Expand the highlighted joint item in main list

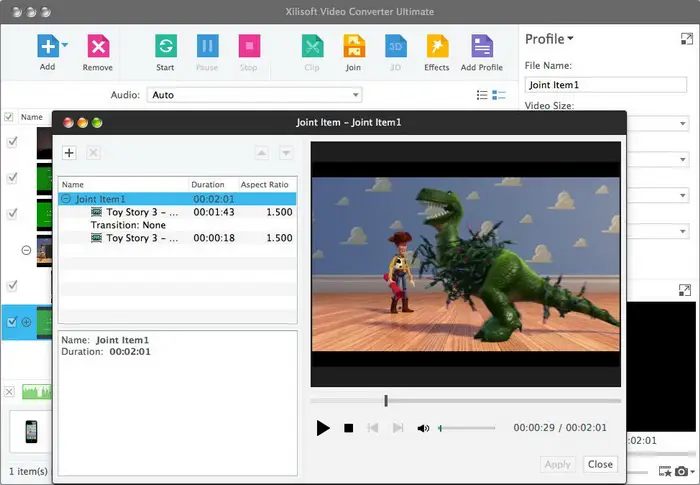click(26, 322)
